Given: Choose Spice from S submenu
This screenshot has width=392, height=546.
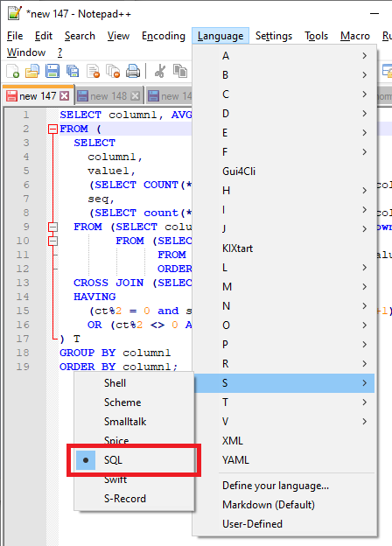Looking at the screenshot, I should point(134,441).
